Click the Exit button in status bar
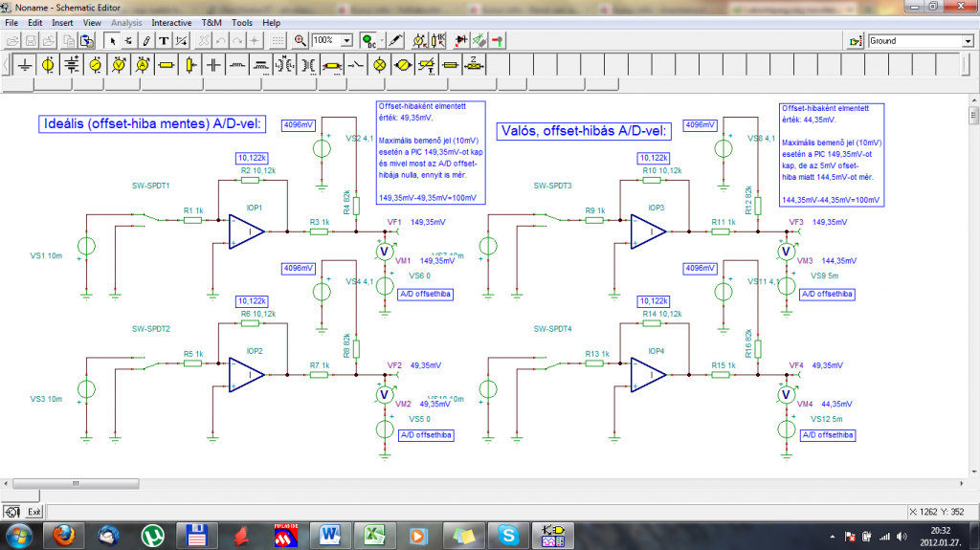The image size is (980, 550). 33,512
